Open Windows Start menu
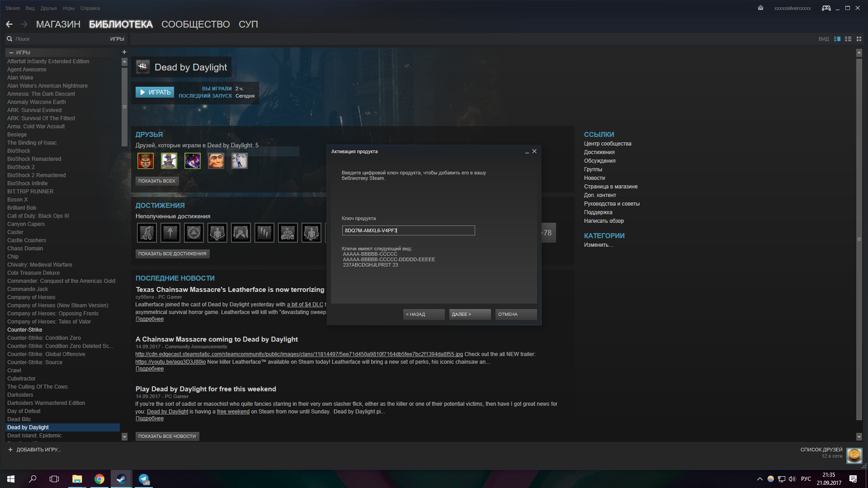The height and width of the screenshot is (488, 868). pyautogui.click(x=11, y=479)
